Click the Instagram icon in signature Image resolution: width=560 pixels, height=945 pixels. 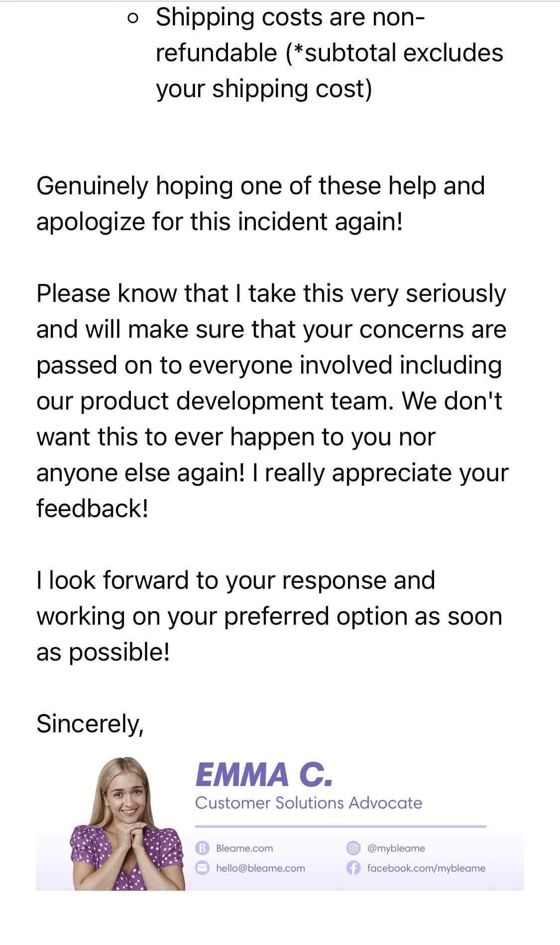(353, 848)
